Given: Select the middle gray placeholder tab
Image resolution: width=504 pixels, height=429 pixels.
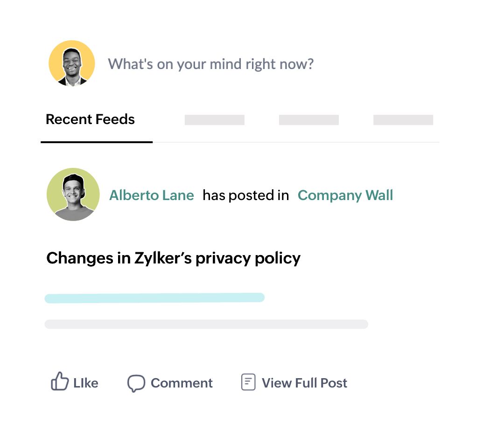Looking at the screenshot, I should click(309, 120).
